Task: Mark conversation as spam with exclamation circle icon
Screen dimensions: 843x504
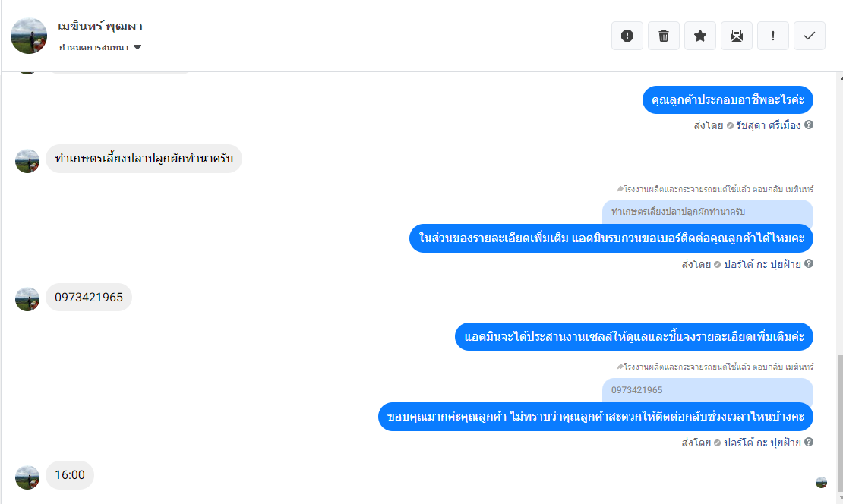Action: [627, 36]
